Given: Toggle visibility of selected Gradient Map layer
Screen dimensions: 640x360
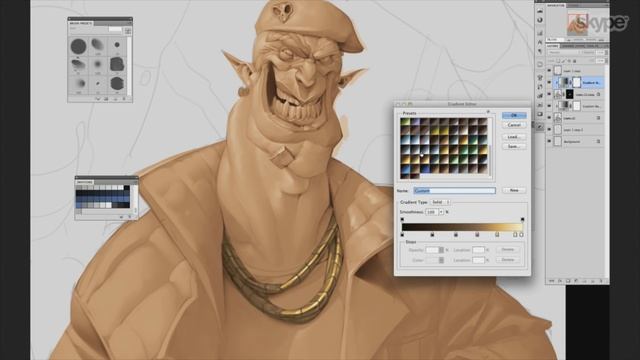Looking at the screenshot, I should pos(549,82).
